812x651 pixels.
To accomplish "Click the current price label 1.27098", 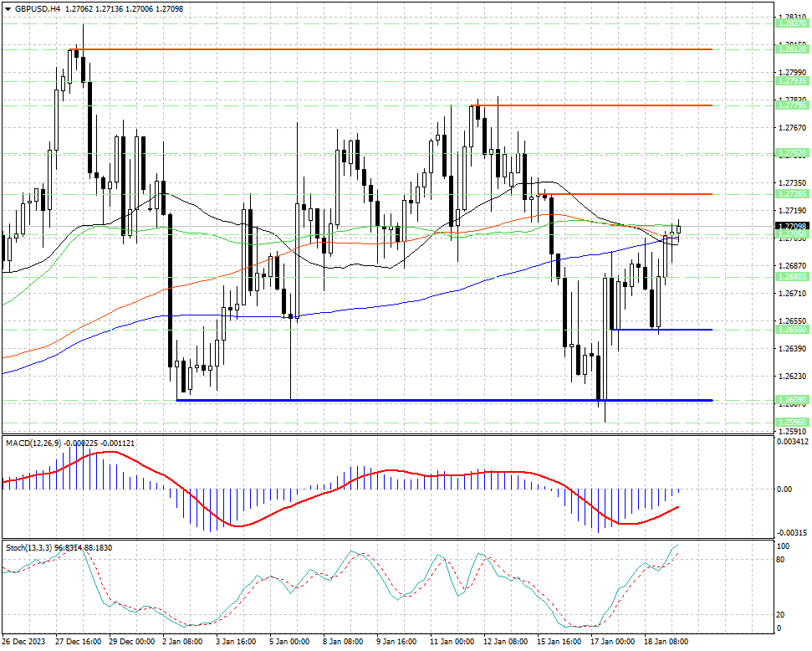I will [792, 226].
